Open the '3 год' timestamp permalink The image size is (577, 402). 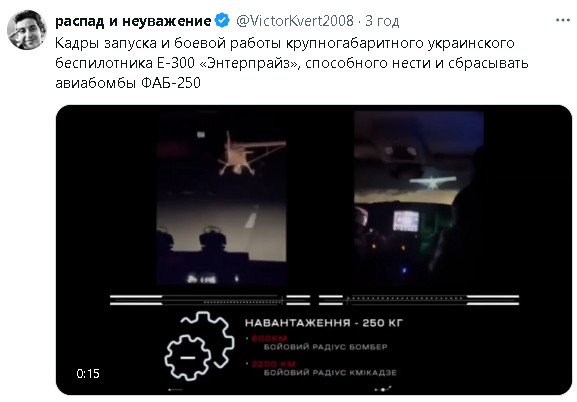382,21
